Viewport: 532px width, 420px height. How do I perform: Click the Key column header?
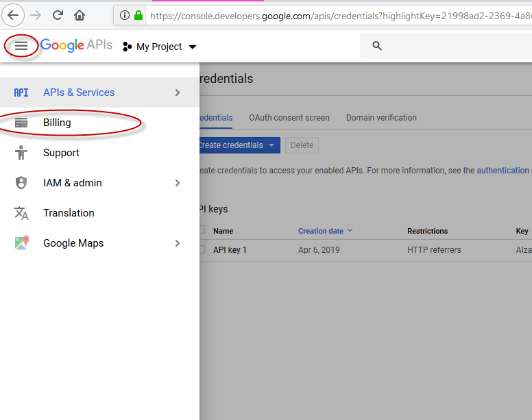coord(522,231)
